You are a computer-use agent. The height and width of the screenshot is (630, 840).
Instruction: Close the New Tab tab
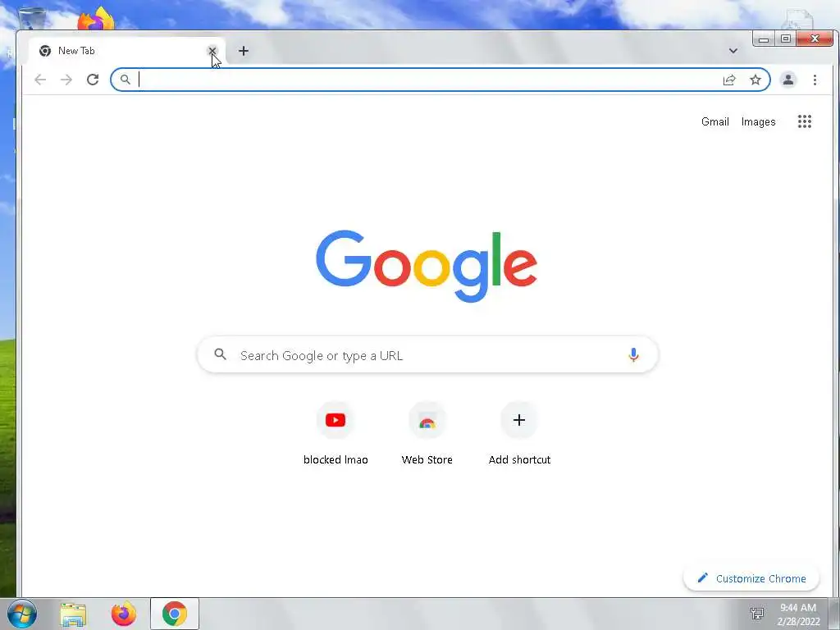coord(212,51)
